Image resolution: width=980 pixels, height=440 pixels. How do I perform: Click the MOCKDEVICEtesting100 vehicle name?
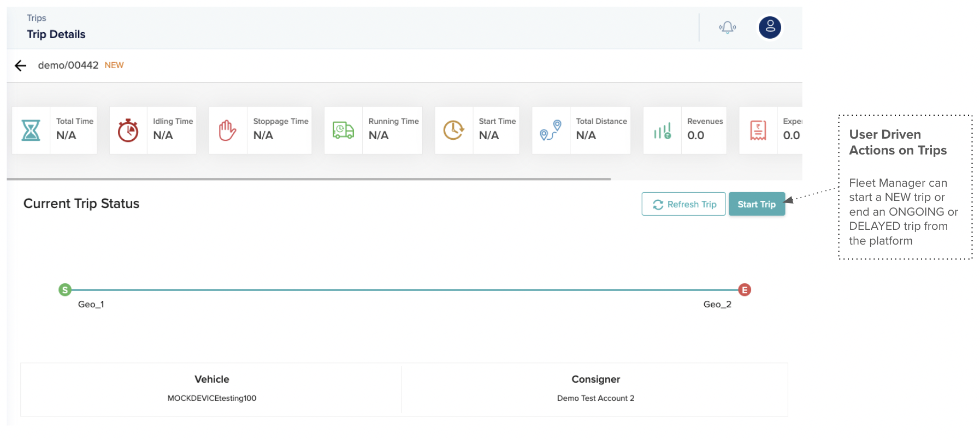click(x=211, y=399)
